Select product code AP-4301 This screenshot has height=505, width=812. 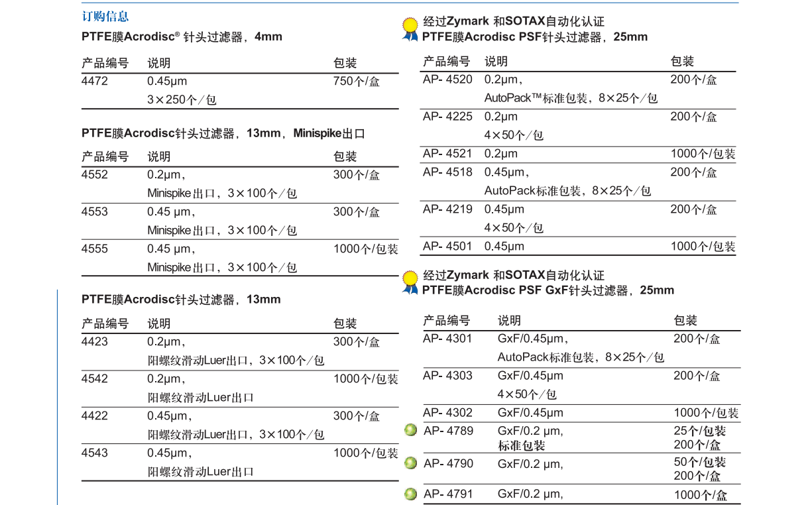pyautogui.click(x=448, y=339)
